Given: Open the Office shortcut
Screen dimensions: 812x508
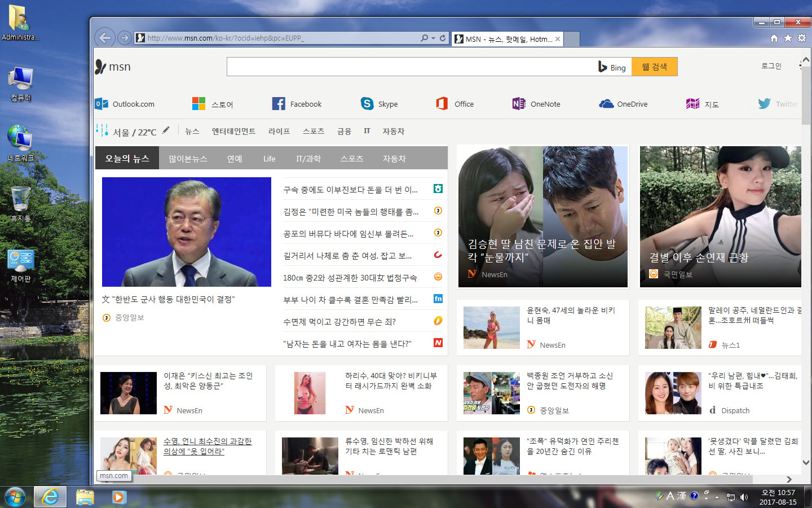Looking at the screenshot, I should [454, 104].
